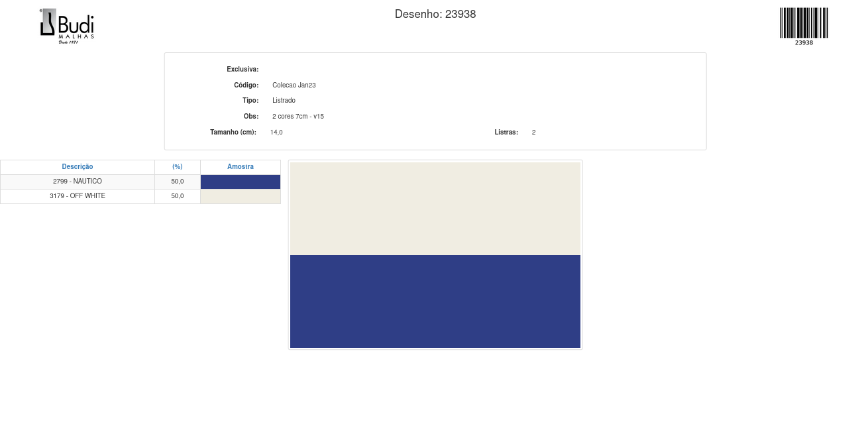
Task: Click the barcode image 23938
Action: [804, 25]
